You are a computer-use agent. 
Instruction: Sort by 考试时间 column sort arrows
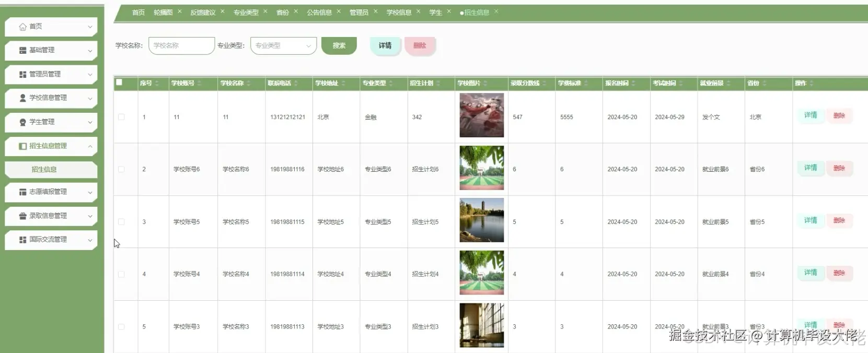[x=681, y=84]
